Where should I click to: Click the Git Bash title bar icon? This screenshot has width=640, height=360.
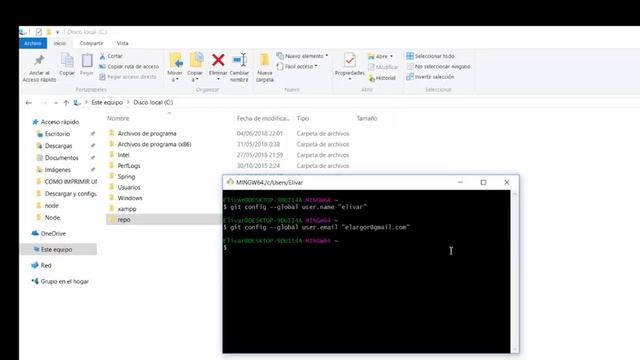[x=230, y=182]
